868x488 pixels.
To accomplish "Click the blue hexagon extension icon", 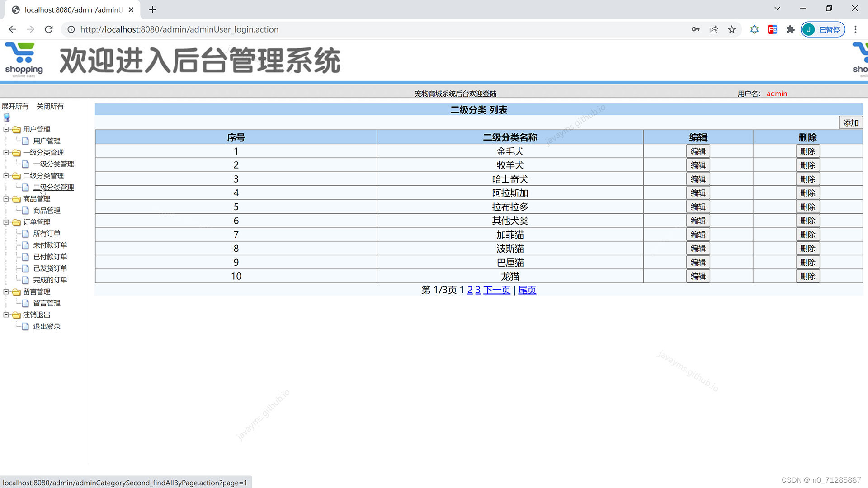I will pos(755,29).
